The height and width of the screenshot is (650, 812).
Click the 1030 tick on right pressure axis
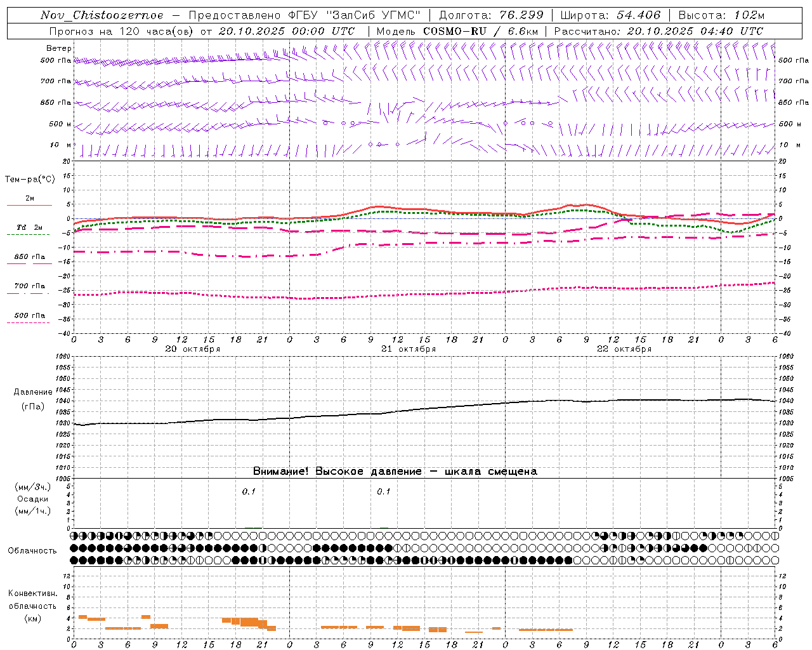pos(786,423)
